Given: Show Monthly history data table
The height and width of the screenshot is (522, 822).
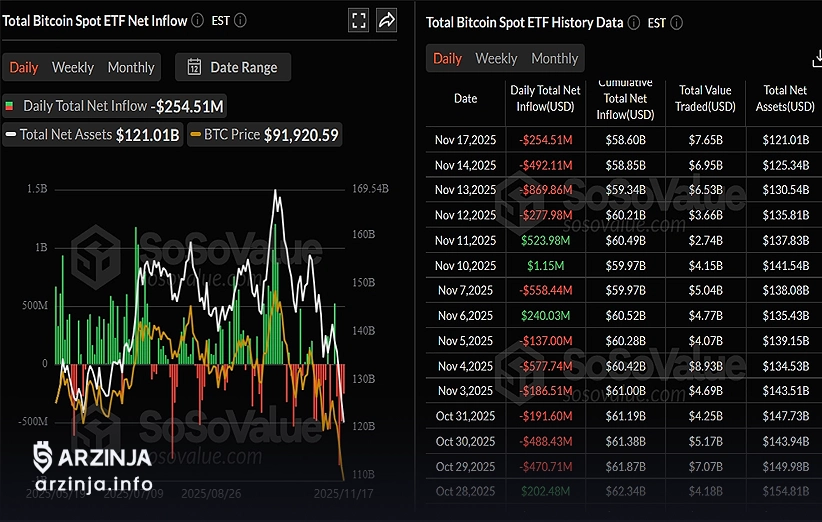Looking at the screenshot, I should tap(554, 58).
